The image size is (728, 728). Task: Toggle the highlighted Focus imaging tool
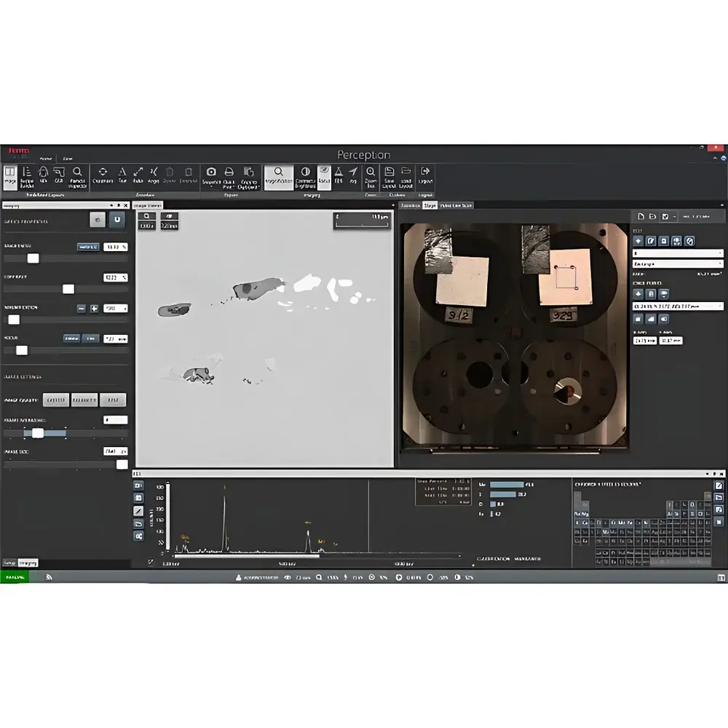[x=324, y=176]
